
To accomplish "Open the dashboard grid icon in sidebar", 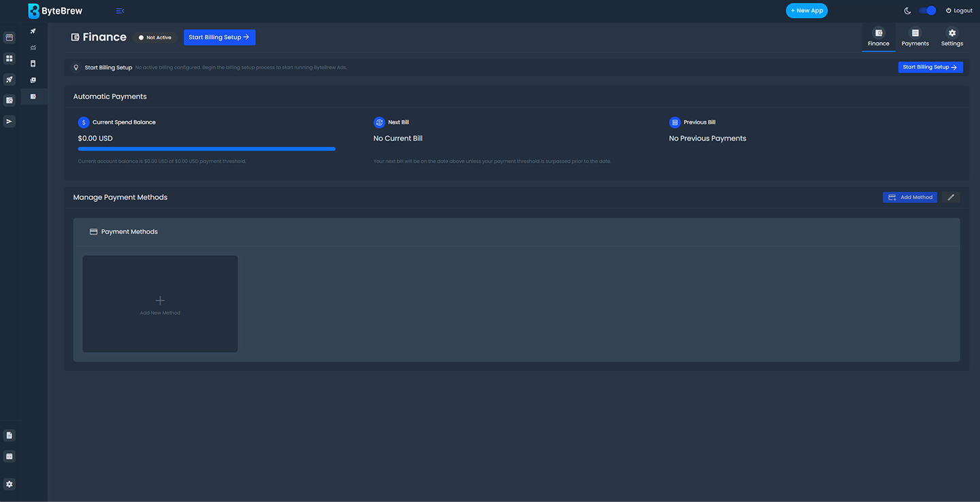I will pos(10,58).
